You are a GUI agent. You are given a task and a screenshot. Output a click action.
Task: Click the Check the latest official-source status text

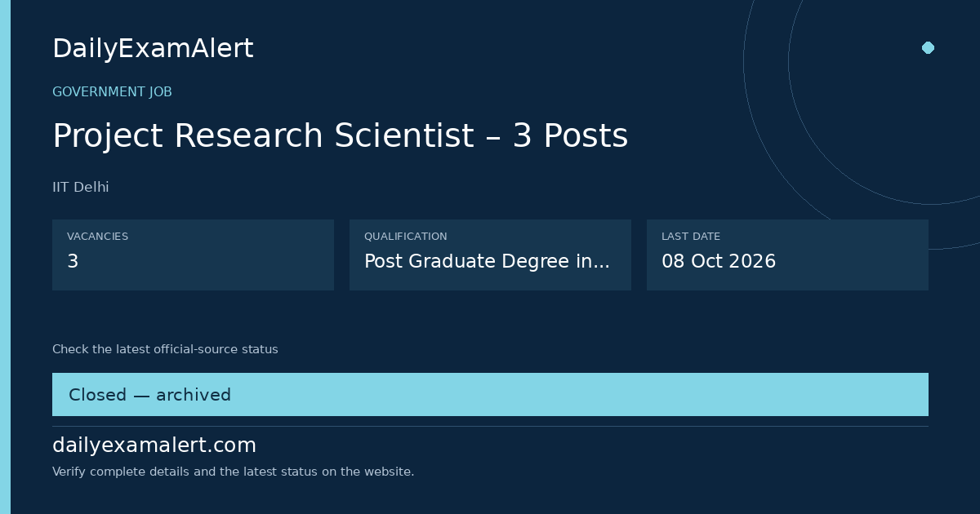click(x=165, y=349)
